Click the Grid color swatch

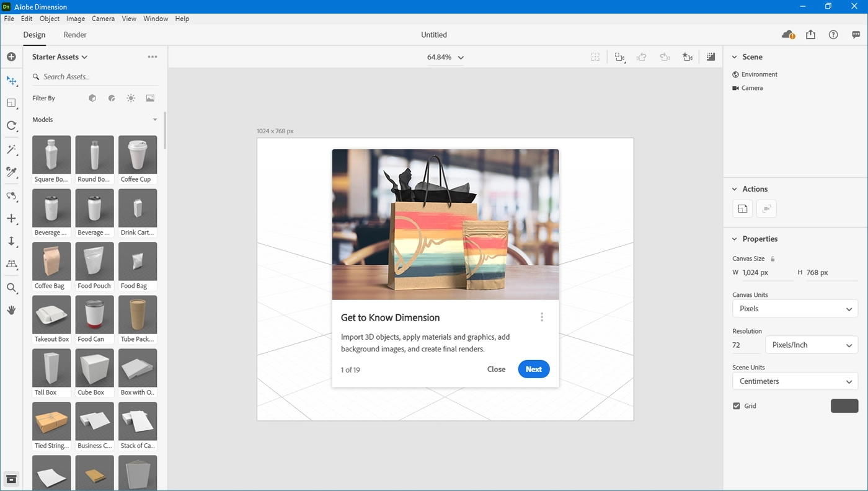pyautogui.click(x=844, y=406)
